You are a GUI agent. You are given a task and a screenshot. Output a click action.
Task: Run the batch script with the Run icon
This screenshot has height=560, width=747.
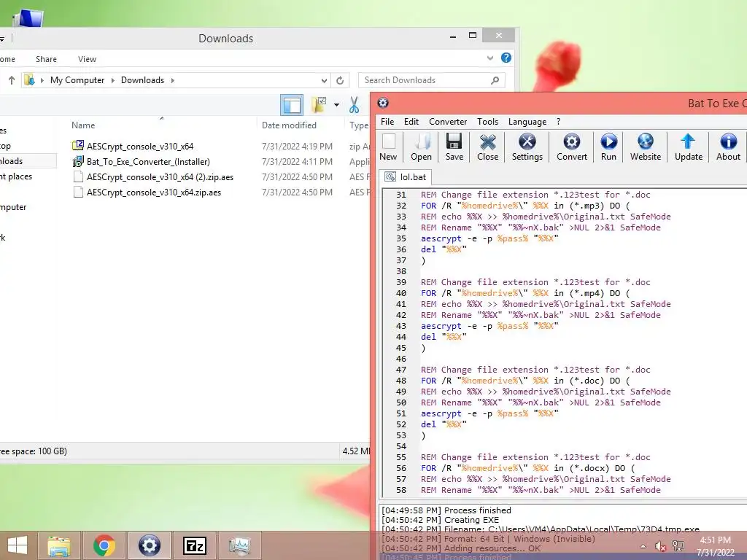click(x=608, y=147)
